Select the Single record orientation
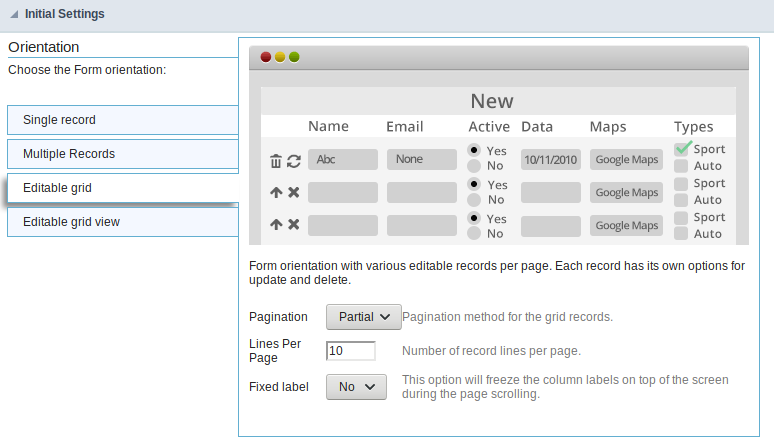This screenshot has width=774, height=439. (122, 120)
